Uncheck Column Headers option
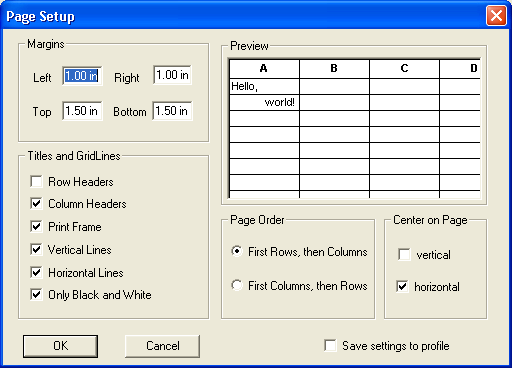512x368 pixels. pyautogui.click(x=36, y=204)
